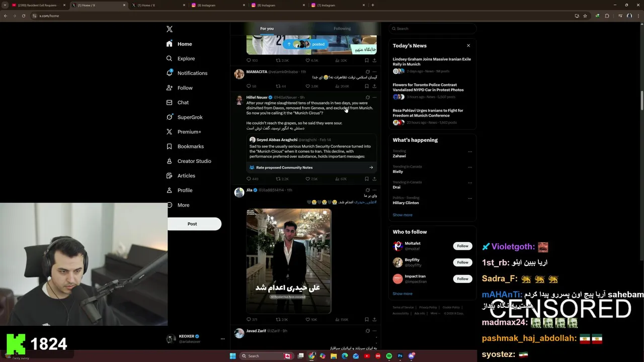Go to Explore in the sidebar
644x362 pixels.
181,58
